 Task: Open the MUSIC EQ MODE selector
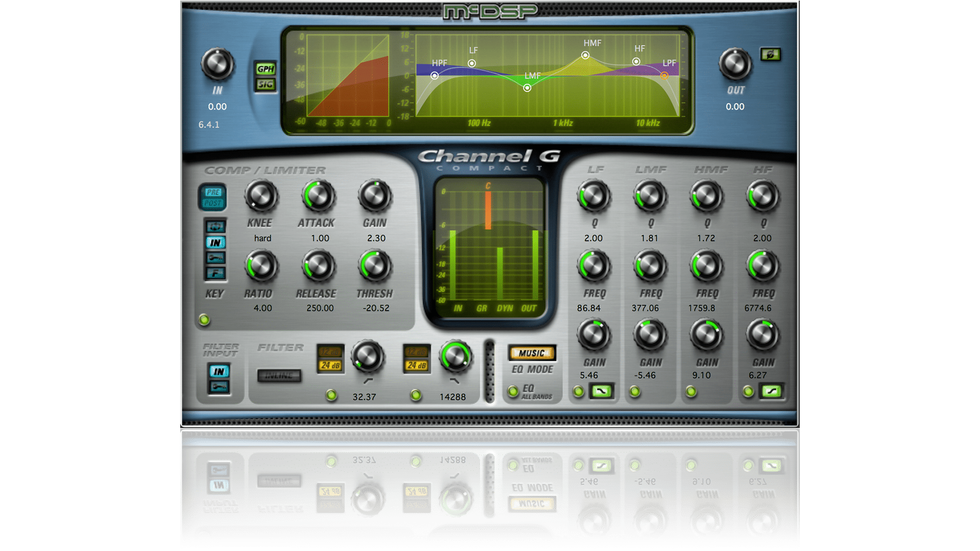pyautogui.click(x=532, y=353)
